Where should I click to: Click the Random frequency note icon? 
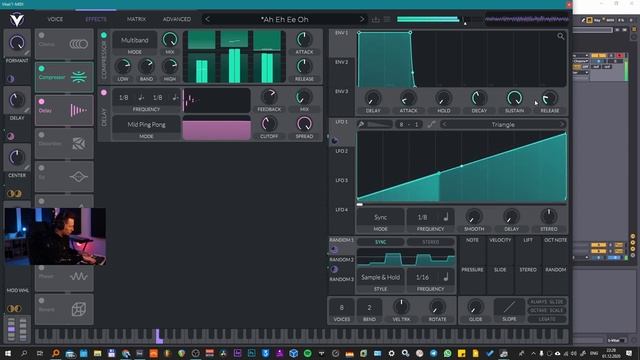tap(446, 277)
